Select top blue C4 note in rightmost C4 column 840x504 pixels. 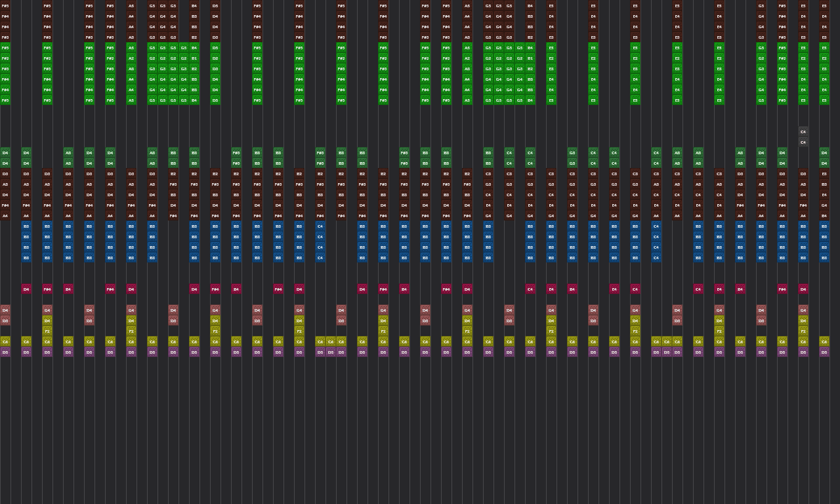(656, 226)
